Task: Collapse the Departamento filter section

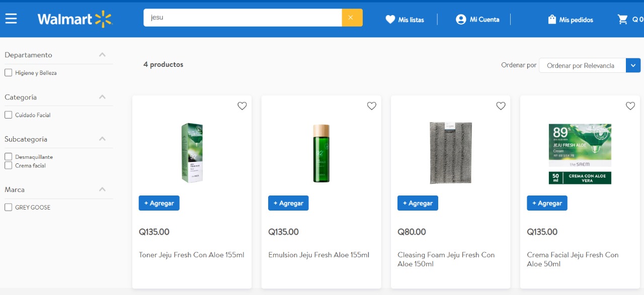Action: pos(102,55)
